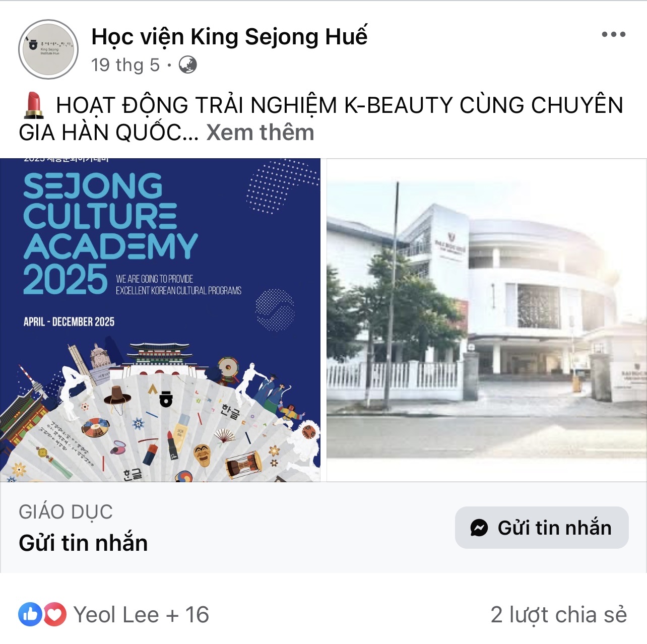Open the white building photo
The width and height of the screenshot is (647, 644).
click(486, 320)
